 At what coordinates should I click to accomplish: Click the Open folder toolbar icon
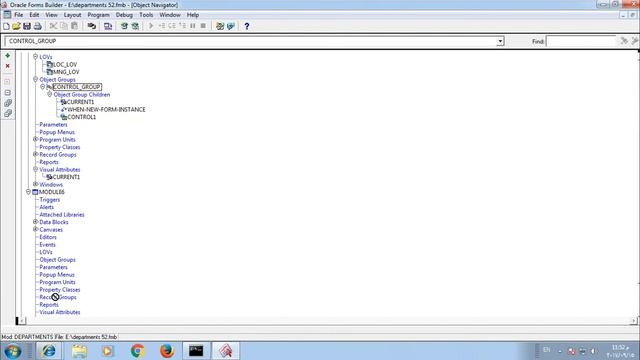click(x=16, y=26)
